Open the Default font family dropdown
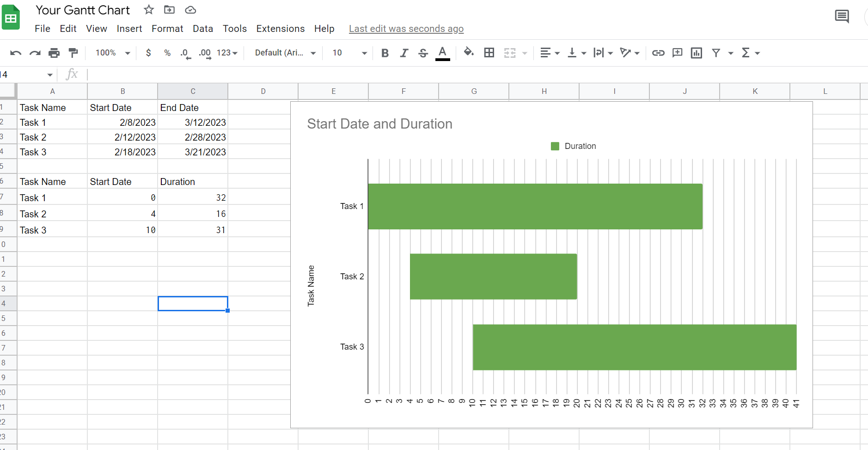 (285, 53)
